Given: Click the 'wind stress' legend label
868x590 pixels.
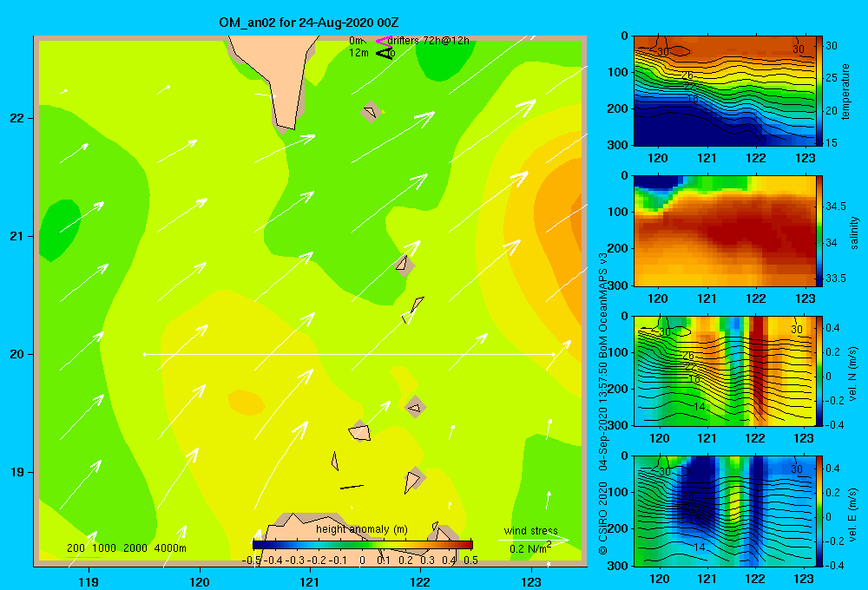Looking at the screenshot, I should coord(531,530).
